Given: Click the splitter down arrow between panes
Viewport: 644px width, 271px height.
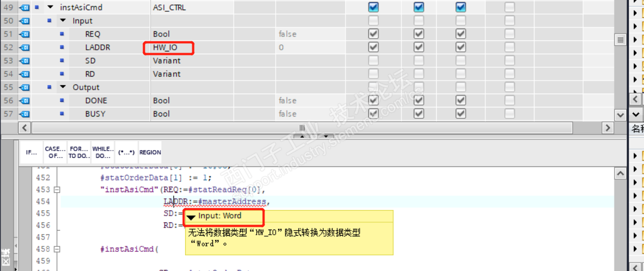Looking at the screenshot, I should coord(326,135).
